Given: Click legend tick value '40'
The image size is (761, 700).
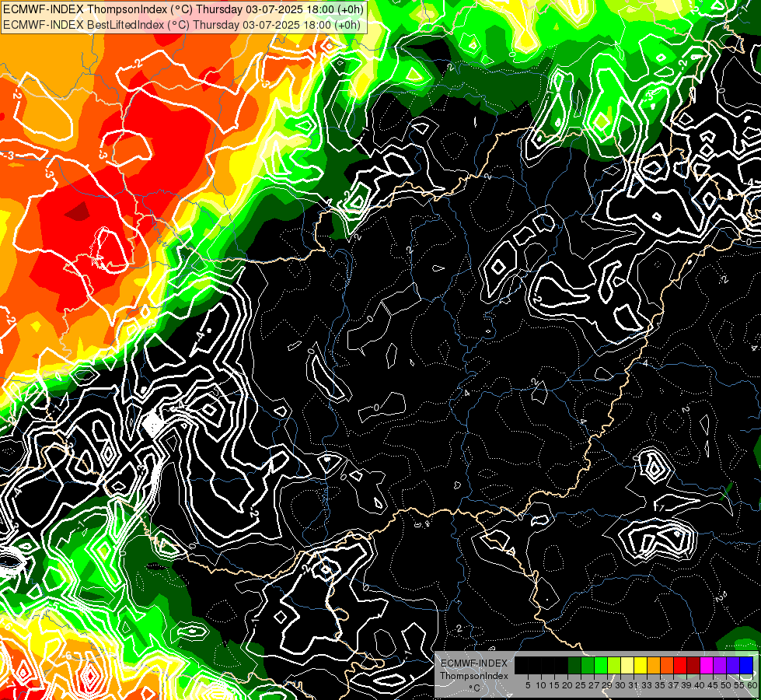Looking at the screenshot, I should [700, 685].
